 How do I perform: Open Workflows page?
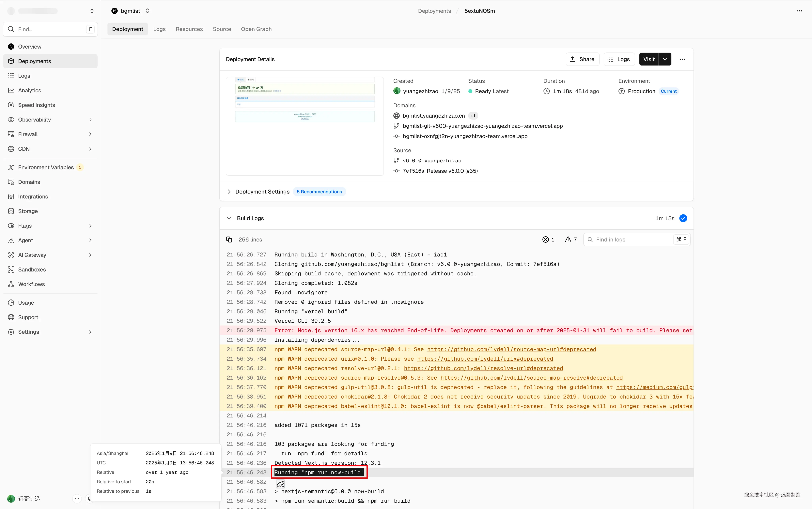click(x=50, y=284)
